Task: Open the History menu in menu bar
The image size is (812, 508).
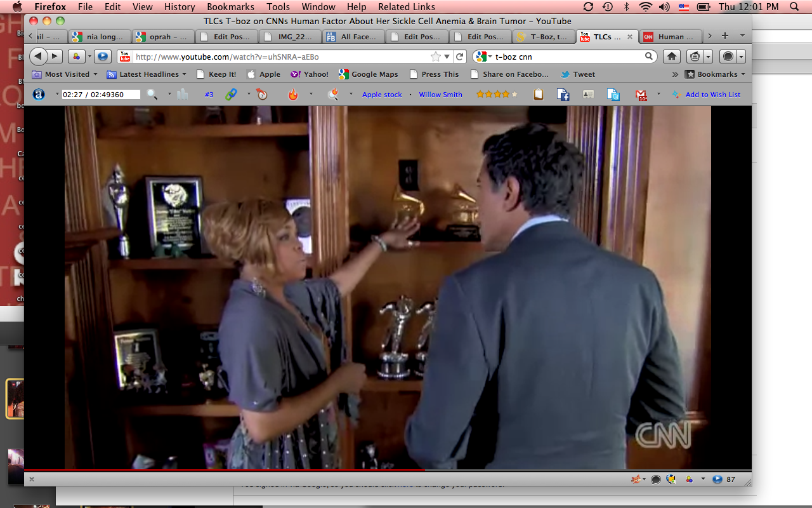Action: tap(180, 7)
